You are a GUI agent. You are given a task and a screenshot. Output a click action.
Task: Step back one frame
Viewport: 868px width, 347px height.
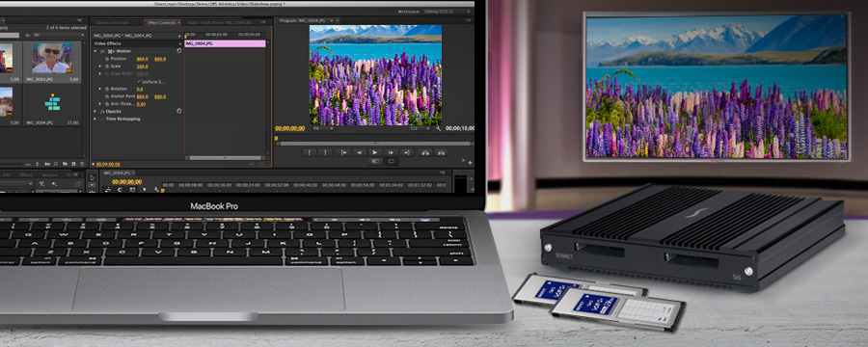[360, 152]
